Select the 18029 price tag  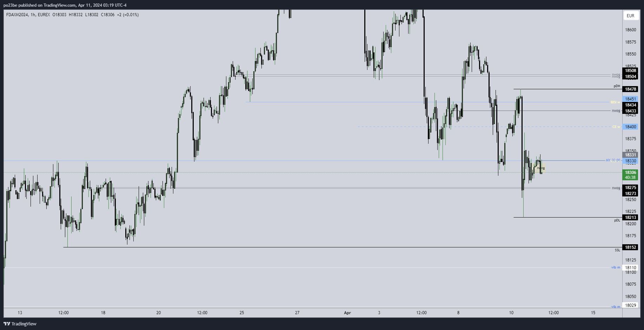(x=630, y=305)
